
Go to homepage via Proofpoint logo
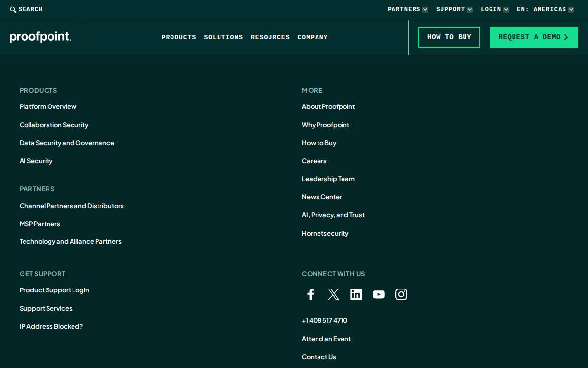[40, 37]
